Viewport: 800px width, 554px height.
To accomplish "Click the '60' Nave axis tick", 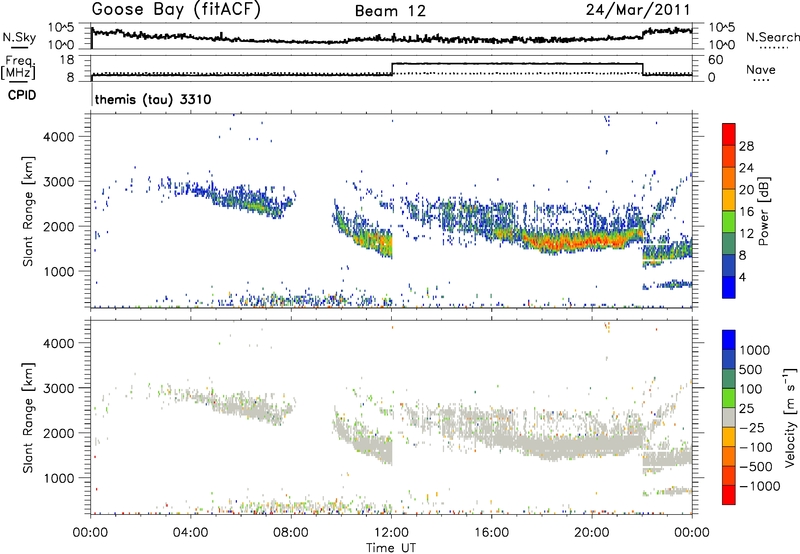I will [715, 60].
